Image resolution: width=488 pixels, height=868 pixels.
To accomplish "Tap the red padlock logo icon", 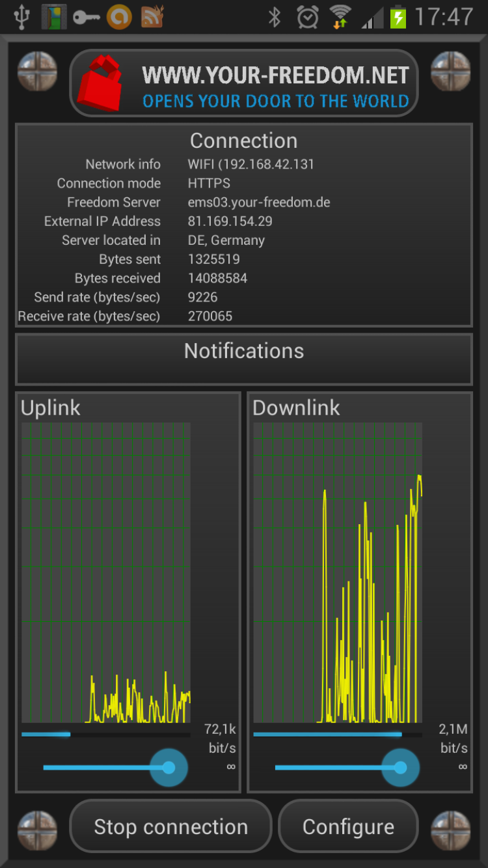I will [x=100, y=83].
